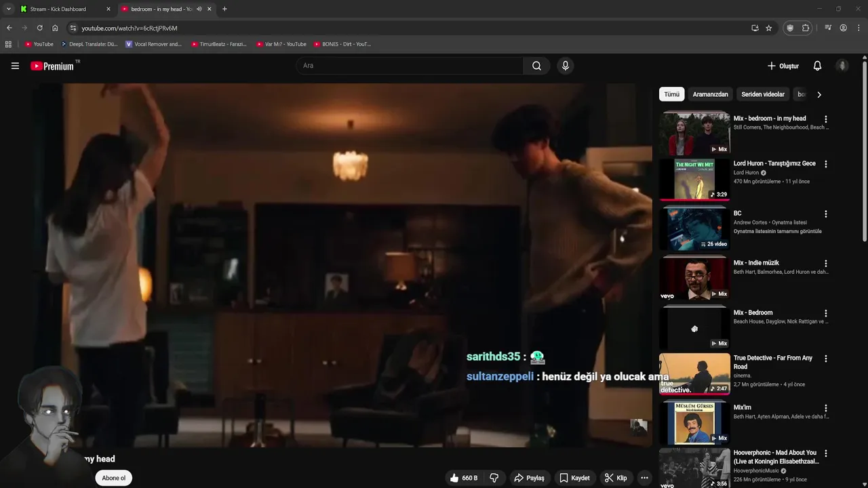Open Mix - bedroom - in my head thumbnail
Viewport: 868px width, 488px height.
tap(694, 134)
